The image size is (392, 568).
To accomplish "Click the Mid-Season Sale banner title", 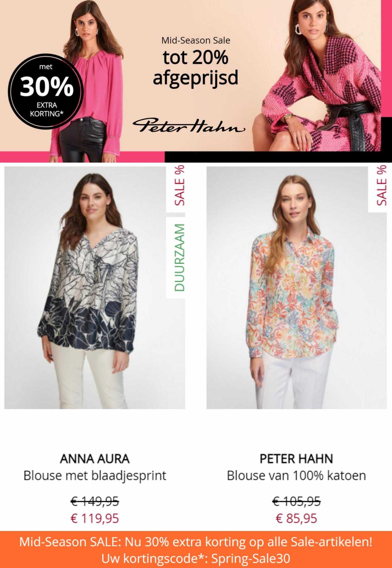I will [x=196, y=41].
